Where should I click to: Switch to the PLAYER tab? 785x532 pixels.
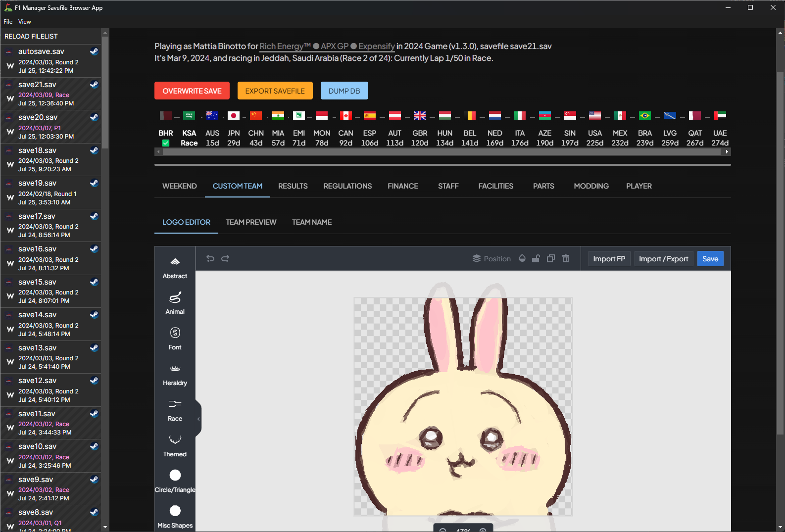click(x=639, y=186)
